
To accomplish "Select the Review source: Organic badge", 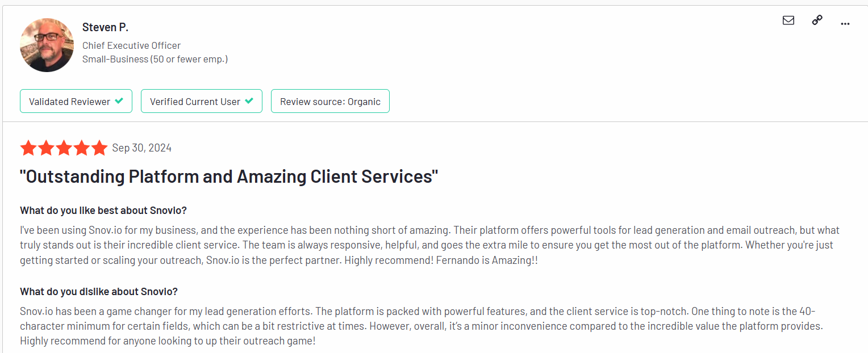I will click(x=330, y=101).
